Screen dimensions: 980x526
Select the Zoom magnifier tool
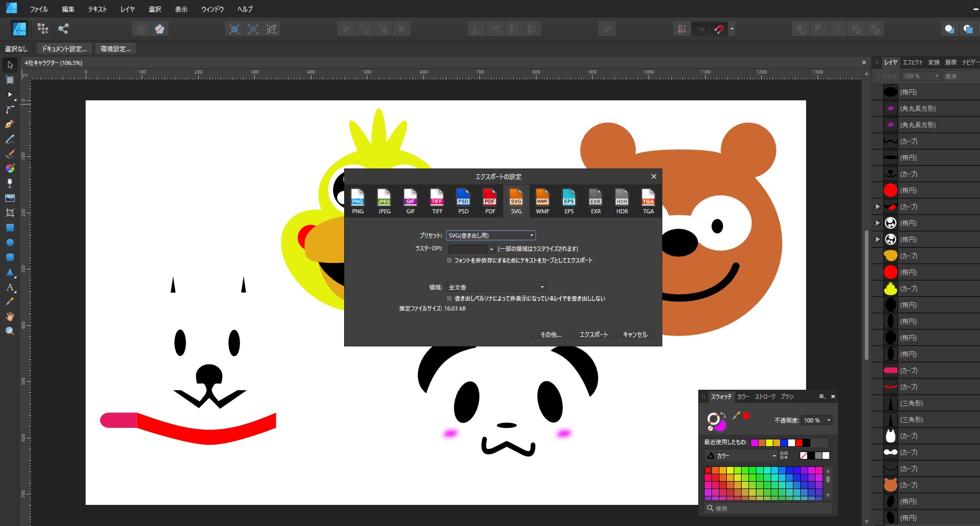(x=10, y=331)
